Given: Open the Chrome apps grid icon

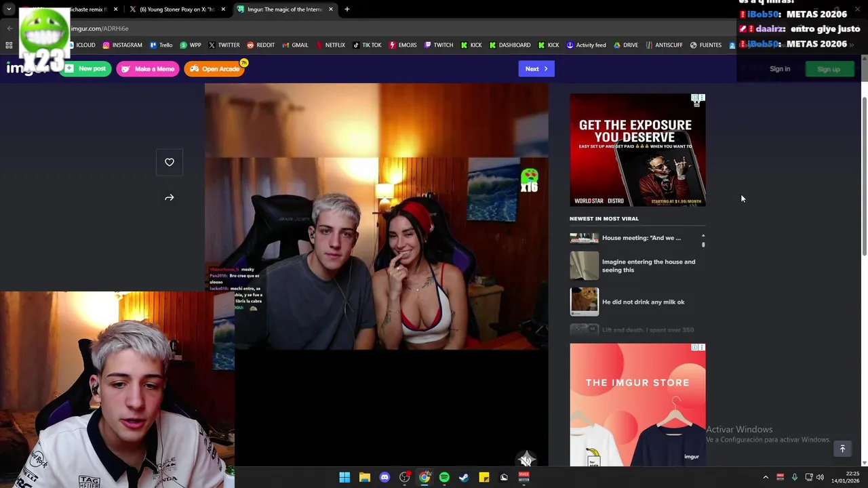Looking at the screenshot, I should tap(9, 45).
